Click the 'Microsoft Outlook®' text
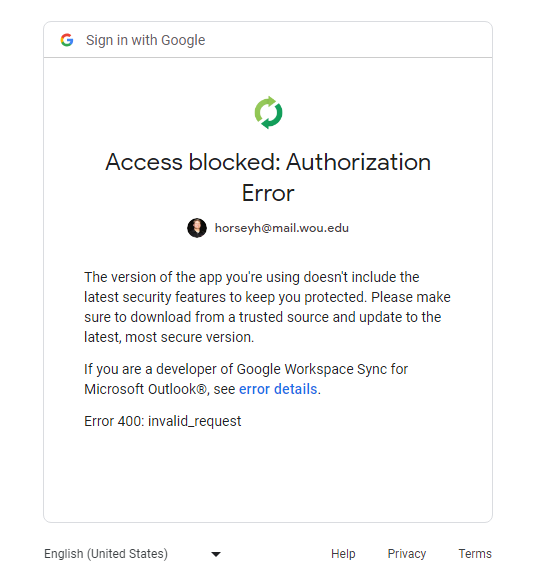 click(145, 389)
